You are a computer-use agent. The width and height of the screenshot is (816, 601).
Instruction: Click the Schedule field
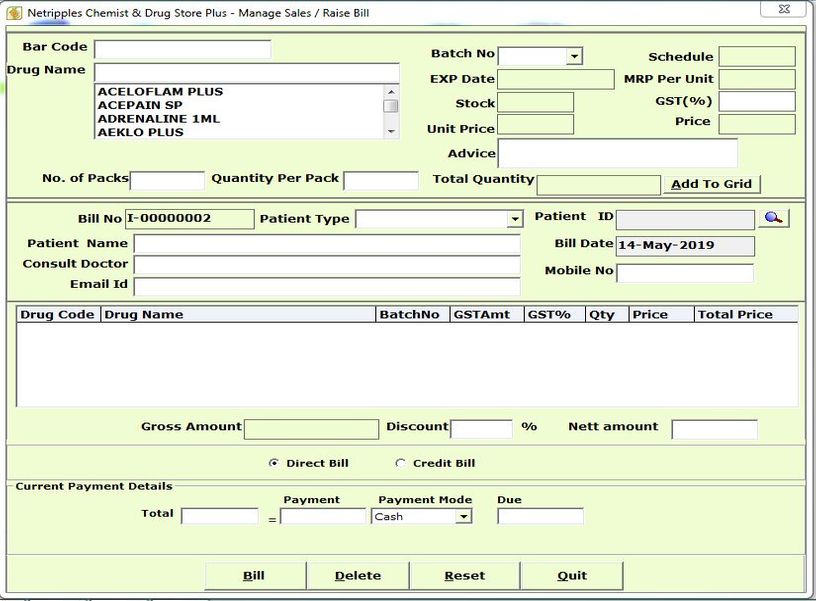point(757,56)
